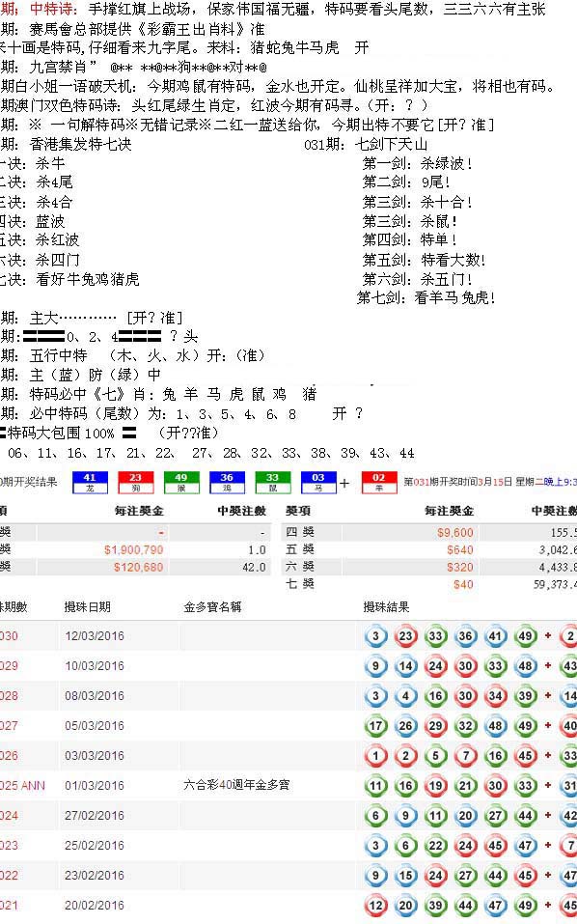Screen dimensions: 577x924
Task: Open the 030 draw number link
Action: (9, 636)
